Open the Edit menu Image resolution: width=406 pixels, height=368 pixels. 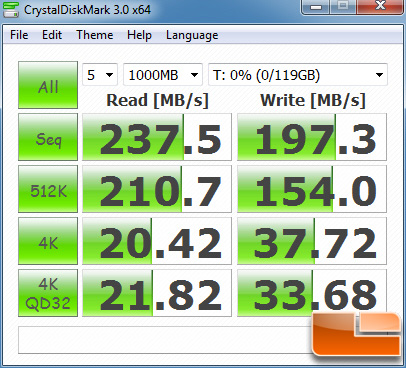[x=52, y=35]
